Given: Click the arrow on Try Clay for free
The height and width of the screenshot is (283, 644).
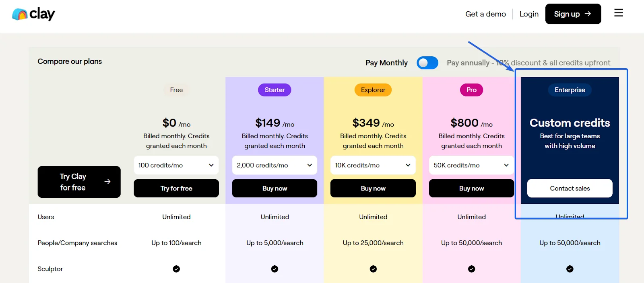Looking at the screenshot, I should [107, 182].
